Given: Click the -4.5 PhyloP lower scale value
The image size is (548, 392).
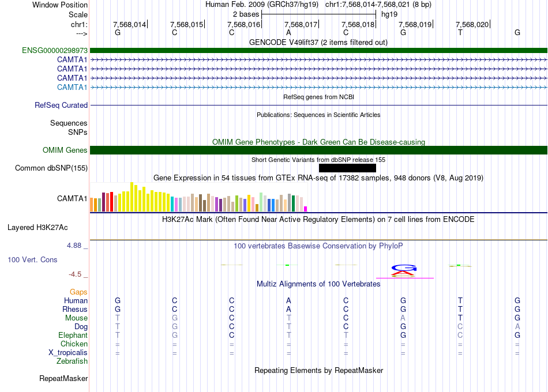Looking at the screenshot, I should click(x=75, y=274).
